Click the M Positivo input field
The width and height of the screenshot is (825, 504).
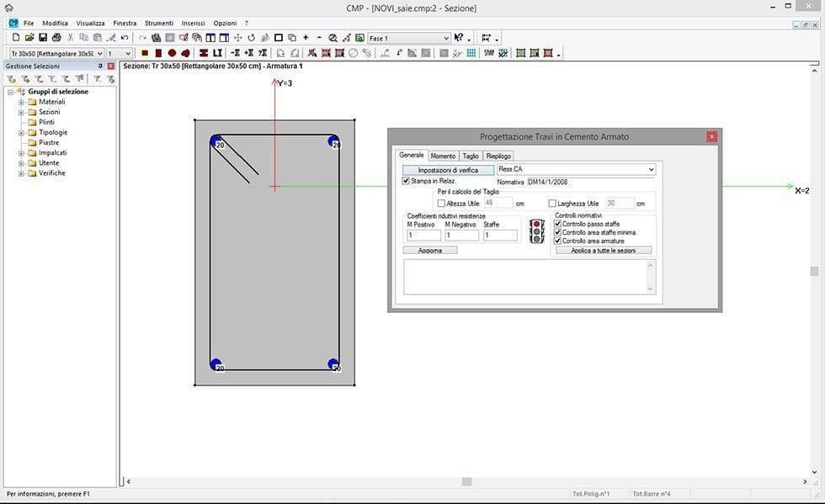[423, 236]
